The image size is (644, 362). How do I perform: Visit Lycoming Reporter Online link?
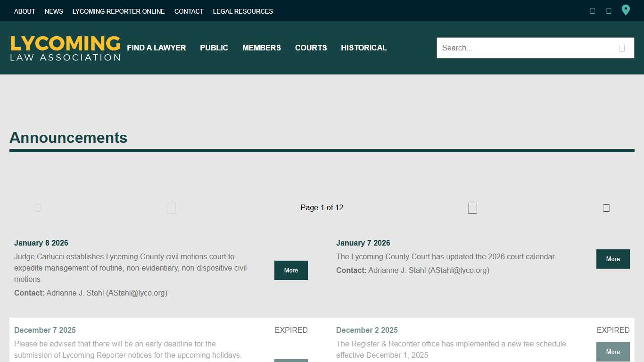point(119,11)
